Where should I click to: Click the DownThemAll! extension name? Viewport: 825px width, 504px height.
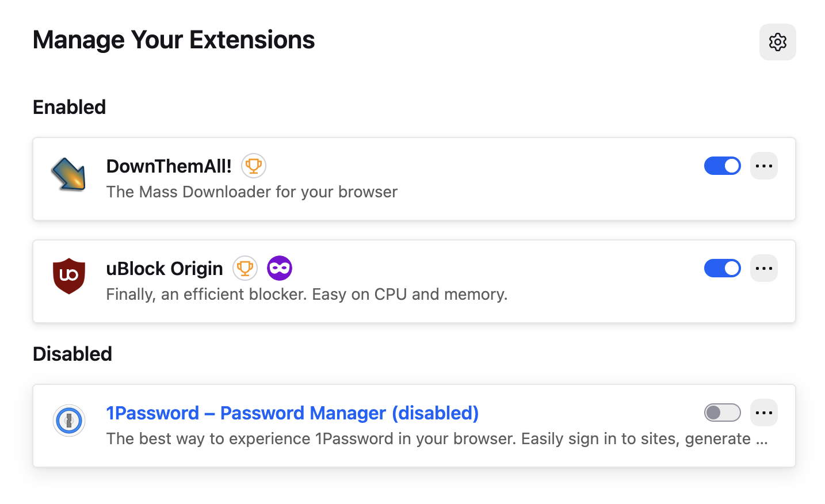(169, 166)
